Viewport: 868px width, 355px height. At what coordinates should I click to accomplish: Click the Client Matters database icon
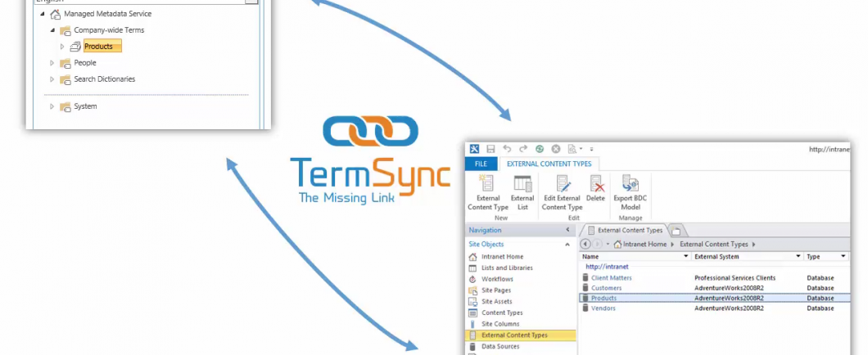585,277
